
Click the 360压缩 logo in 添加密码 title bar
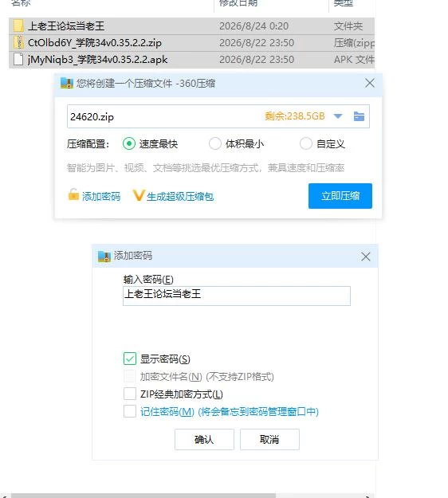[104, 256]
